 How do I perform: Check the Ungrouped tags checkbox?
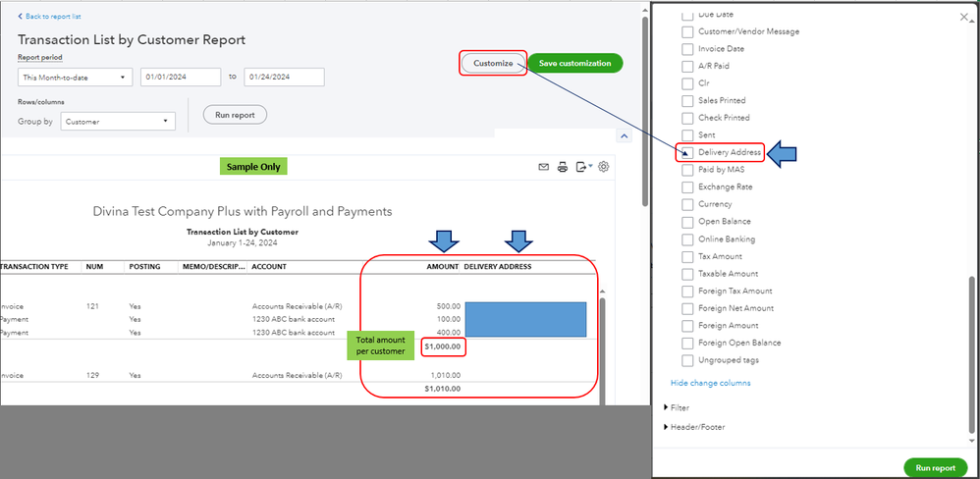[687, 360]
